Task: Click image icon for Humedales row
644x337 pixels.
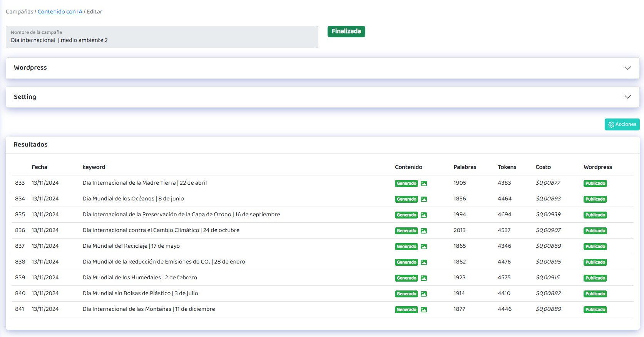Action: point(423,278)
